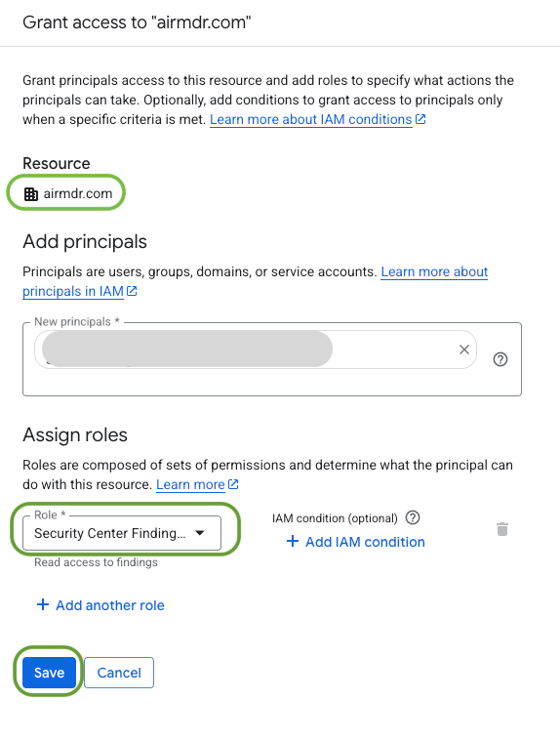The height and width of the screenshot is (741, 560).
Task: Expand the Role dropdown arrow
Action: tap(200, 533)
